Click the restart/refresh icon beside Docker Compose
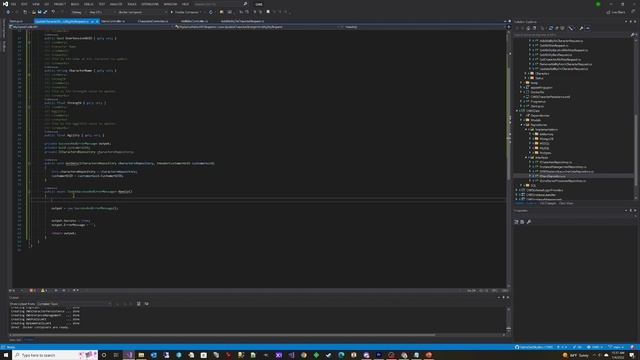The image size is (640, 360). 211,12
